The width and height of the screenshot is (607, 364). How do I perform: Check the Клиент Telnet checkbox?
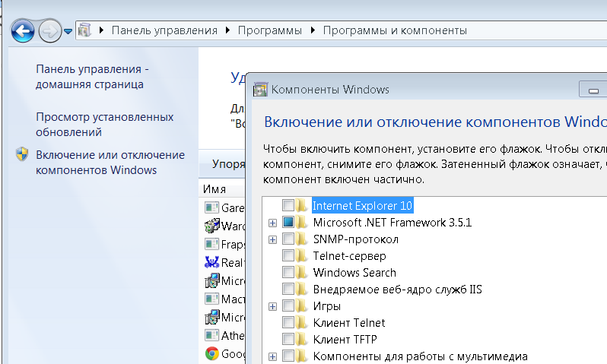point(288,323)
